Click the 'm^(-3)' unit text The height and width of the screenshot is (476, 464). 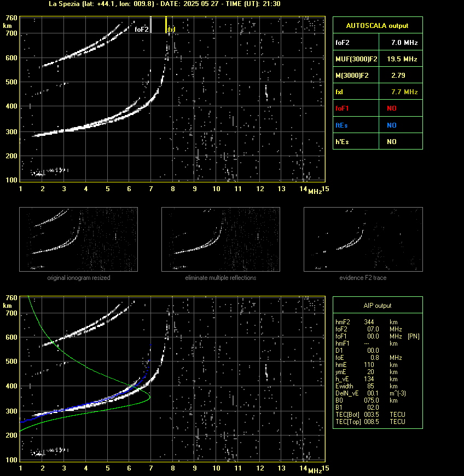tap(398, 393)
